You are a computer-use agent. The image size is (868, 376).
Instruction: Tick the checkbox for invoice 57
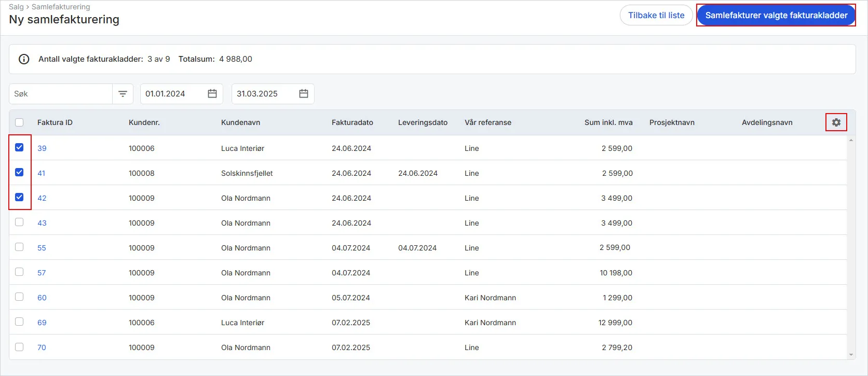click(19, 272)
